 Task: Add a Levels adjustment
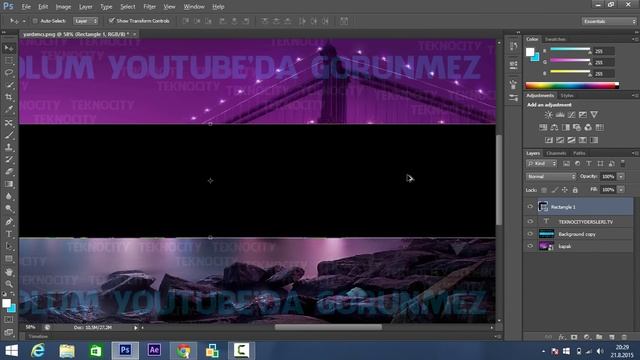[560, 115]
